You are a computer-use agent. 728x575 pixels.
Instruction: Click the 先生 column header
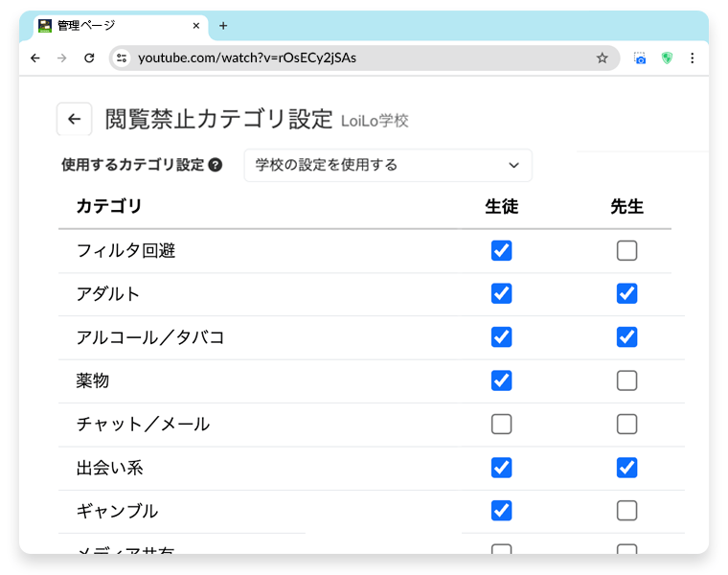click(x=626, y=207)
